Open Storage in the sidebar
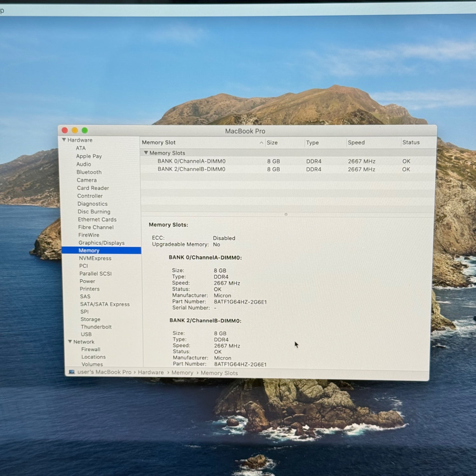The height and width of the screenshot is (476, 476). pyautogui.click(x=90, y=319)
